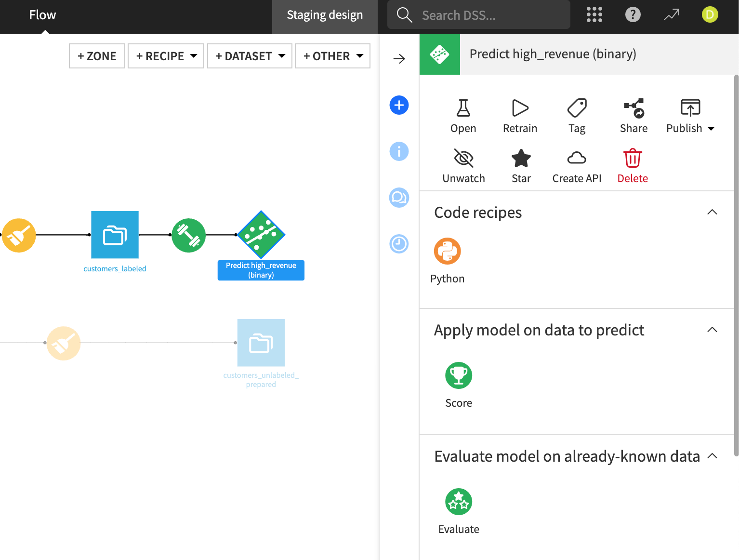The width and height of the screenshot is (739, 560).
Task: Click the Predict high_revenue (binary) flow label
Action: click(x=261, y=270)
